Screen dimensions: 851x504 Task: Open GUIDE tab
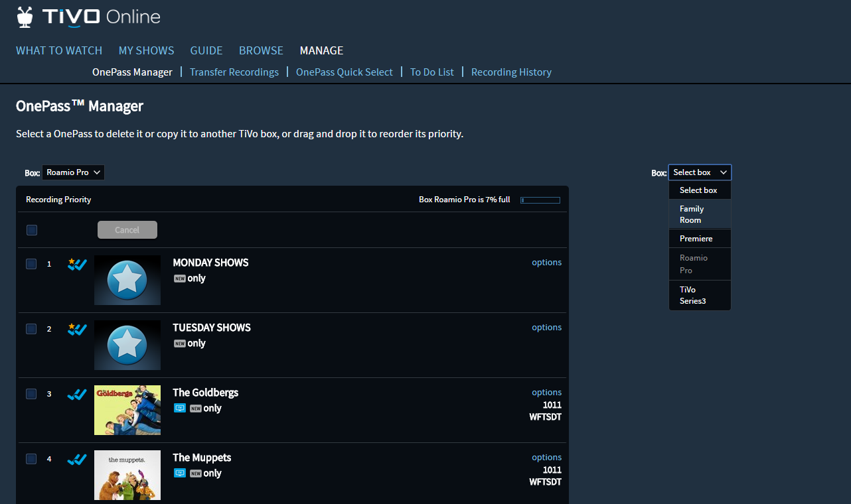click(206, 50)
